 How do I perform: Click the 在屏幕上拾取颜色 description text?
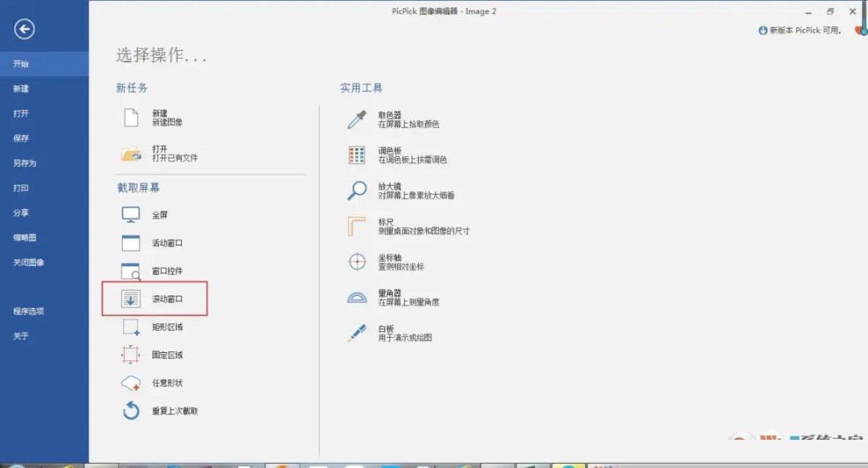pyautogui.click(x=408, y=124)
